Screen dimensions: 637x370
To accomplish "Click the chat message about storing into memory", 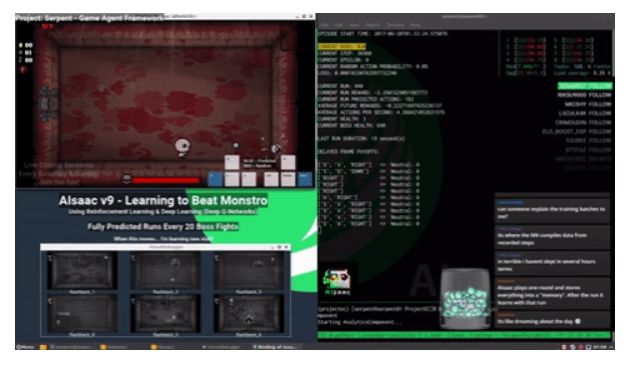I will [x=552, y=293].
